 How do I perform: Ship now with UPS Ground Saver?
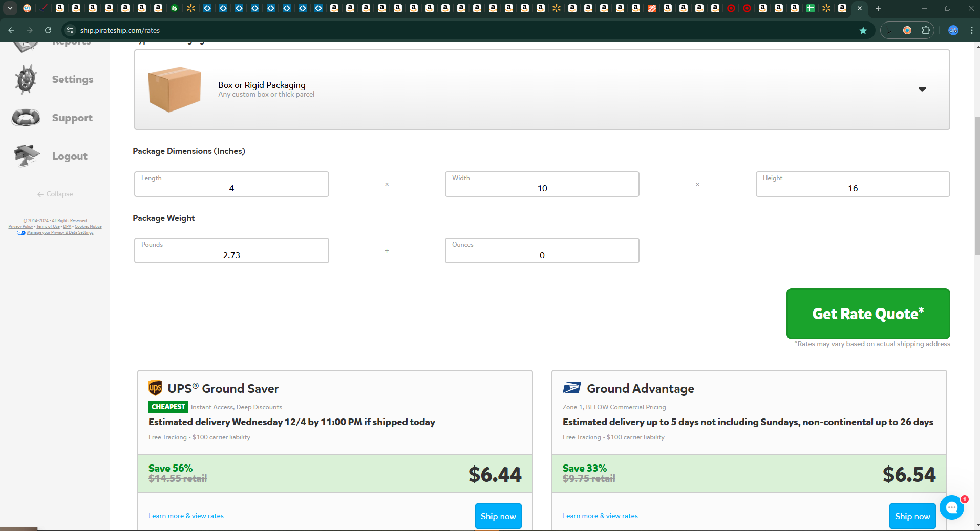coord(498,516)
